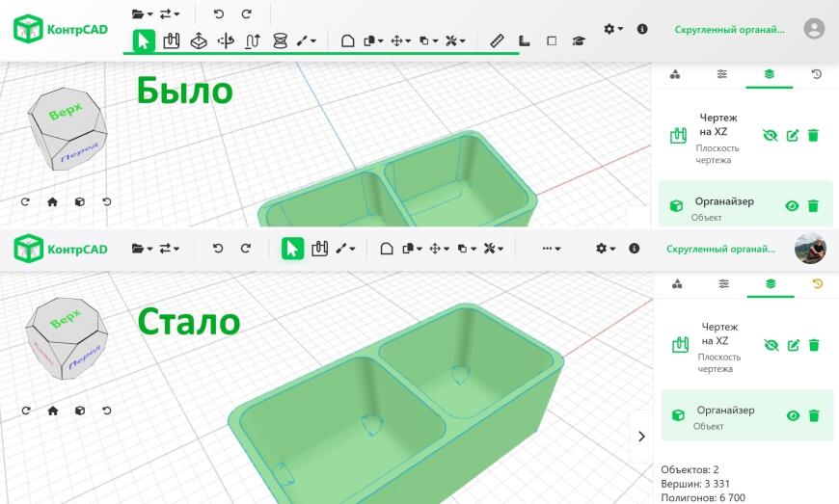Toggle the cube view mode icon in Стало
The image size is (839, 504).
pyautogui.click(x=80, y=411)
